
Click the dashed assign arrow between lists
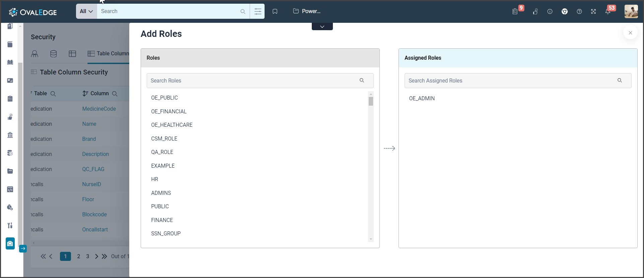389,148
